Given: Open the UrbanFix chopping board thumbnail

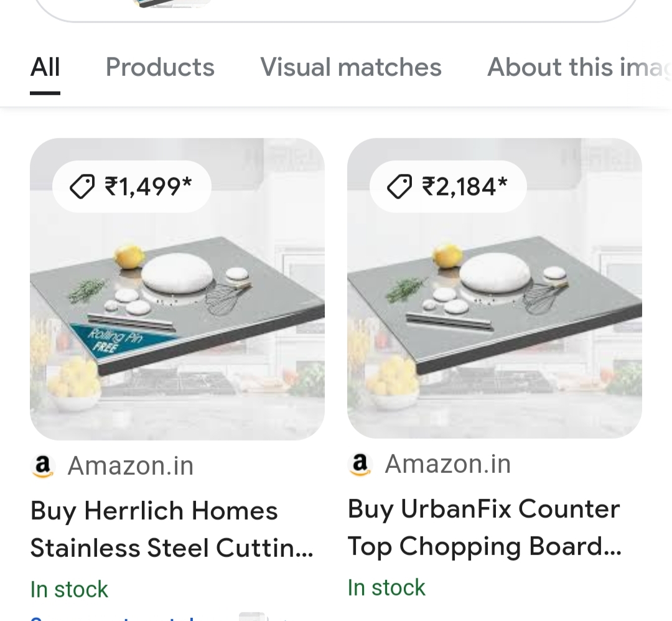Looking at the screenshot, I should tap(495, 288).
